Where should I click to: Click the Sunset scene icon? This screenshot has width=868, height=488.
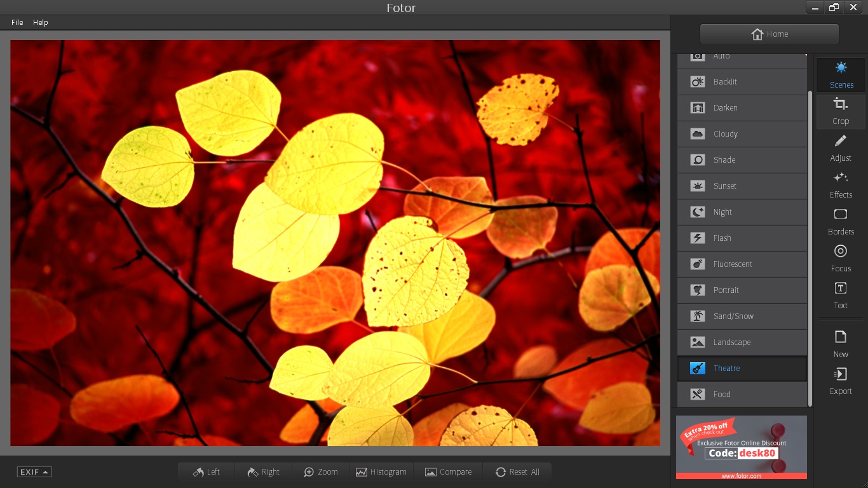pos(698,186)
